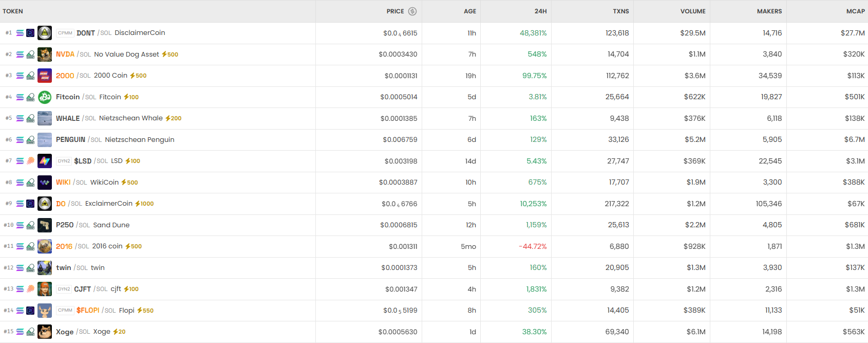Click the CPMM tag on $FLOPI row

pyautogui.click(x=65, y=311)
